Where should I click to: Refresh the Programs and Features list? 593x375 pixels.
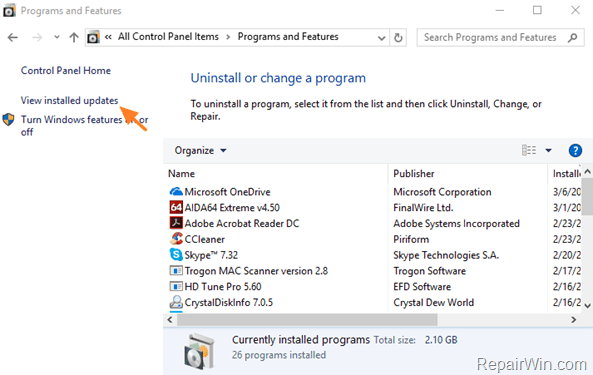[x=398, y=37]
